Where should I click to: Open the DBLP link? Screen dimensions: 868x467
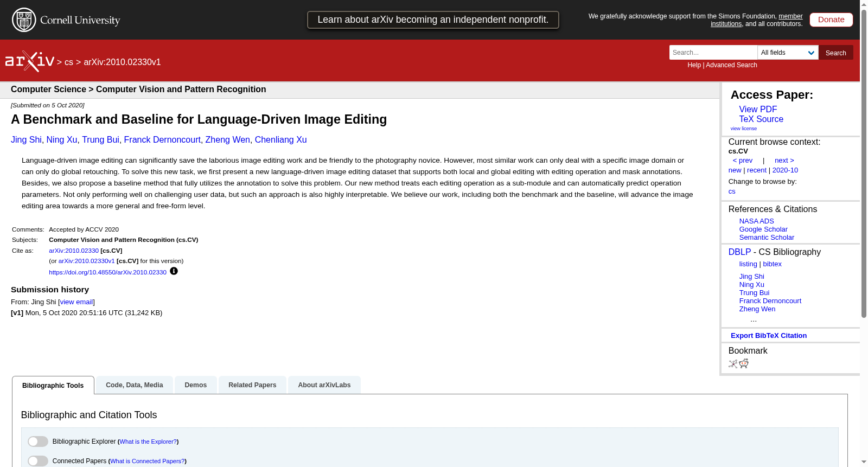pos(739,252)
